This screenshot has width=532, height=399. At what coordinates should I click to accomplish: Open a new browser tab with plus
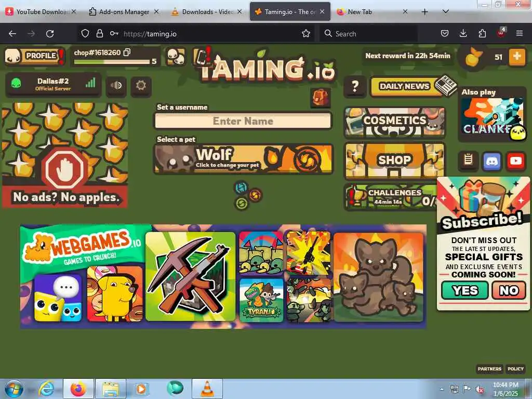(424, 12)
